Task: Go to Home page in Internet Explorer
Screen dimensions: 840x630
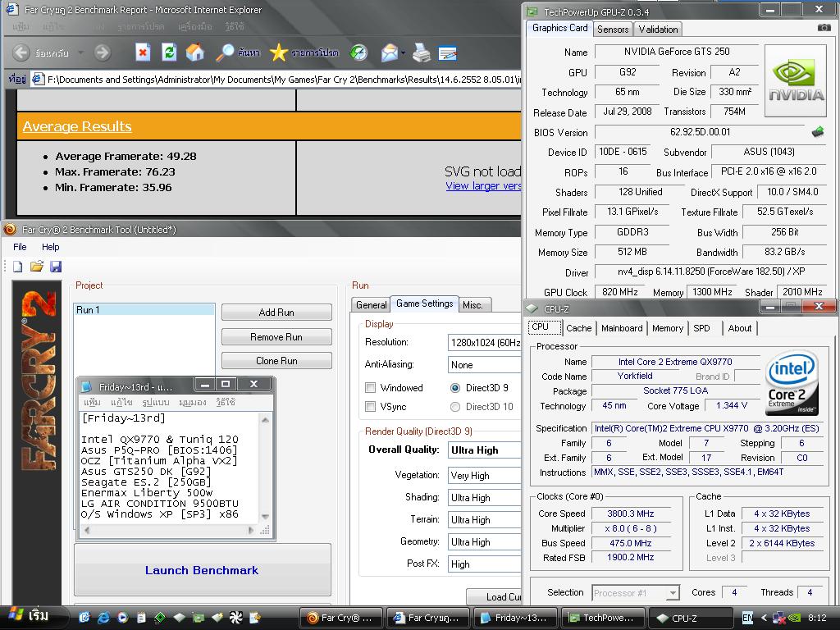Action: pyautogui.click(x=195, y=52)
